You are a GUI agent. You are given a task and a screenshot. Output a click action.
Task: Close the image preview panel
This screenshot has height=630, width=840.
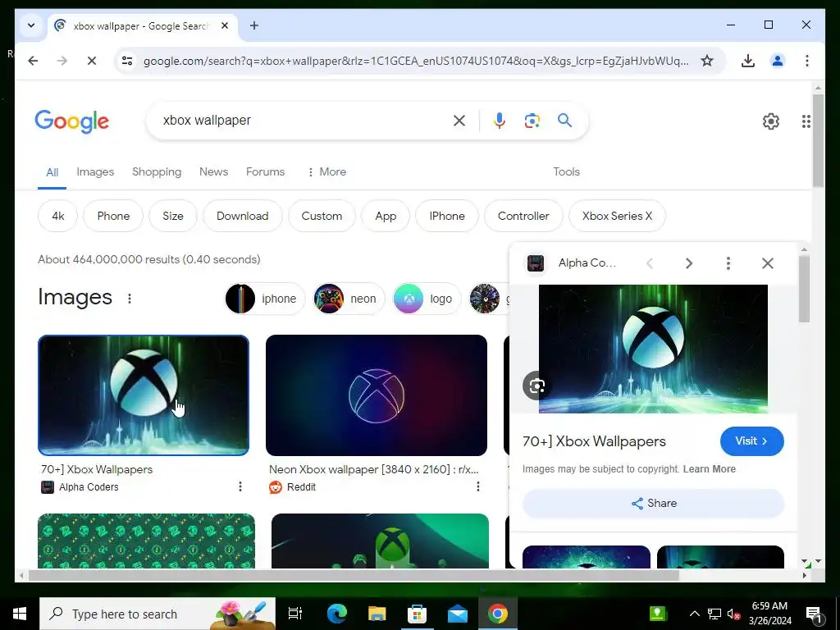(x=768, y=263)
